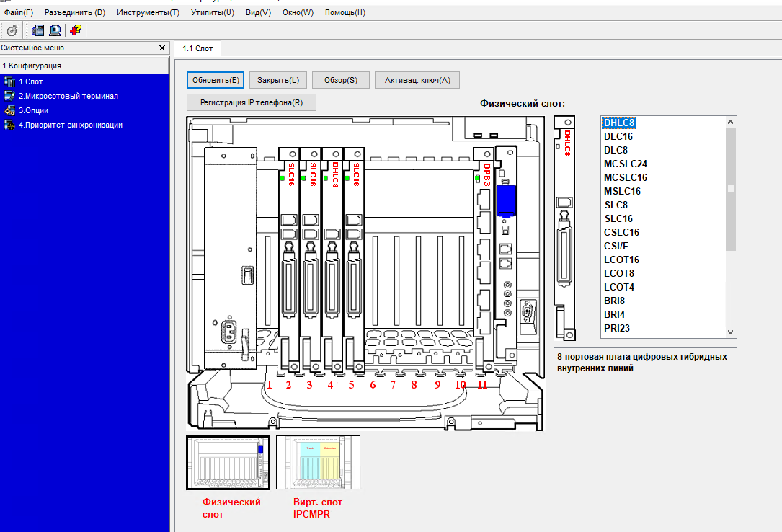Click Регистрация IP телефона(R) button
The image size is (782, 532).
[x=252, y=102]
